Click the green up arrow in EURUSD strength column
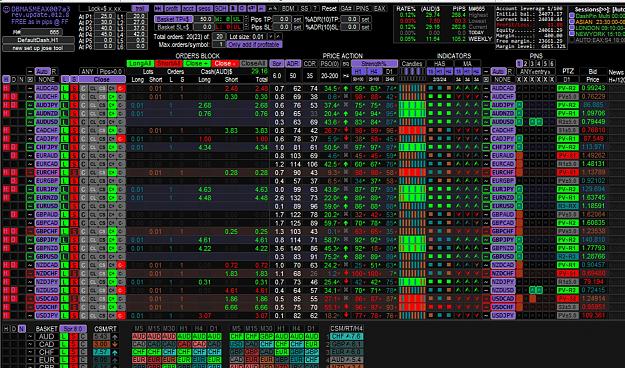 (x=346, y=206)
